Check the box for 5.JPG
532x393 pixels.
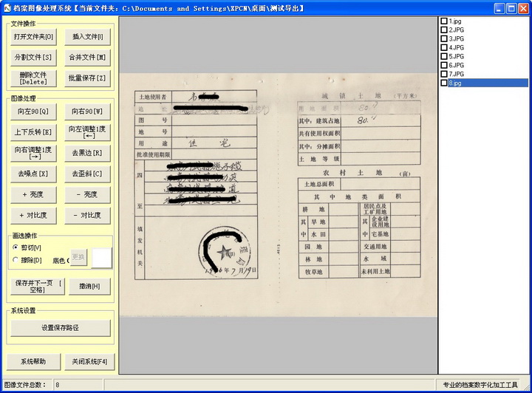point(444,56)
